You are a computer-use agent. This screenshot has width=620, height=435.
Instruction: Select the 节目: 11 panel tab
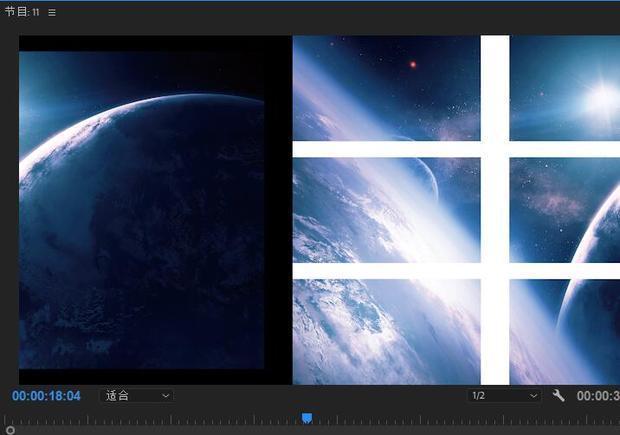click(22, 13)
